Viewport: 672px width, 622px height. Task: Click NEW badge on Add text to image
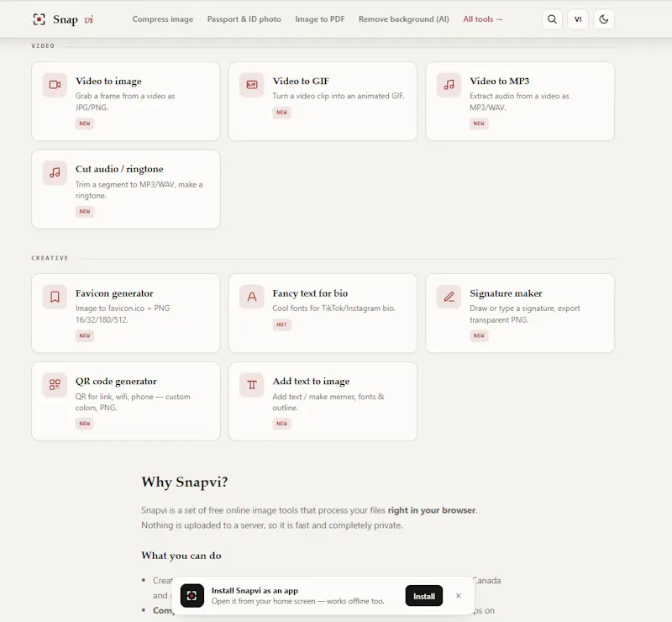click(x=281, y=424)
